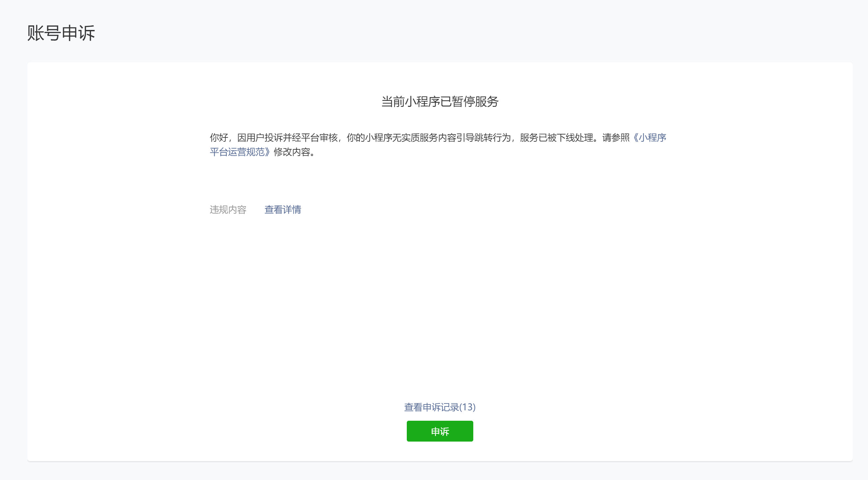Click the word 申诉 in the page title

(79, 33)
